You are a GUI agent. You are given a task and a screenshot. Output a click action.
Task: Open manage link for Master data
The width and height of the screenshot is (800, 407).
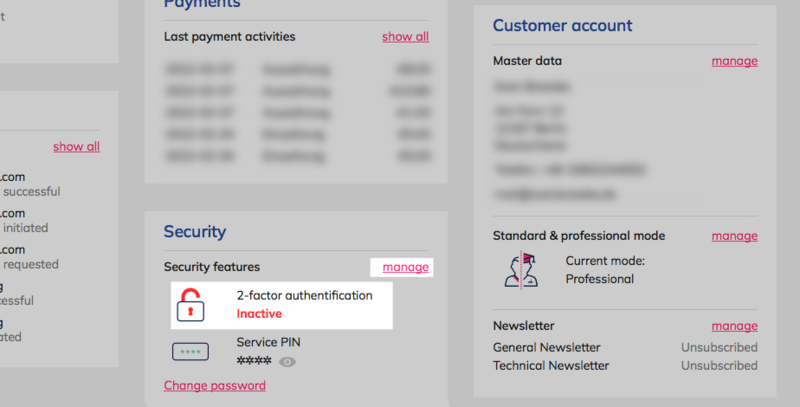(x=734, y=61)
